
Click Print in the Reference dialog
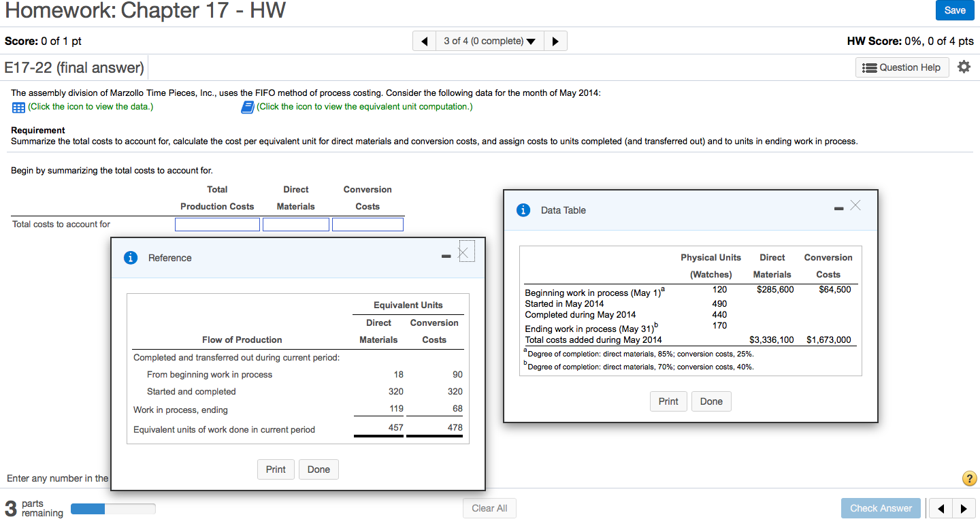tap(276, 469)
